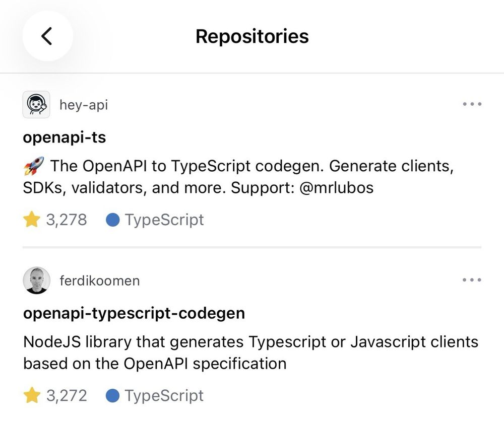Open more options for openapi-ts repository

[x=472, y=105]
